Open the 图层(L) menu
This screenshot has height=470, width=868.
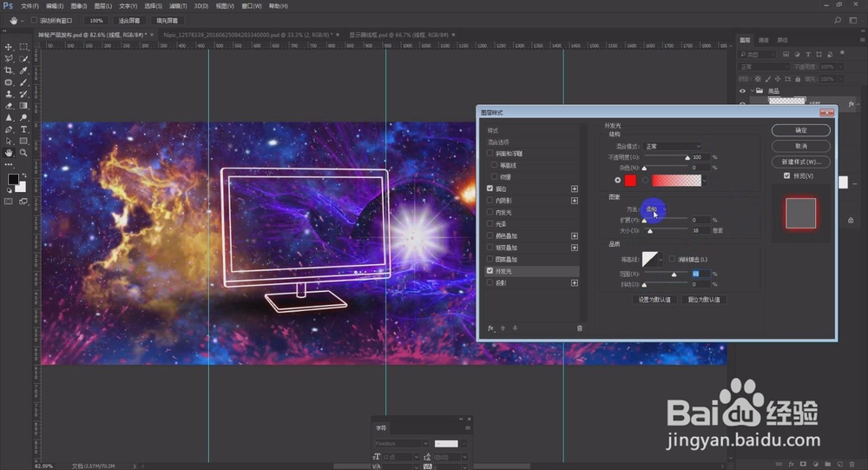coord(103,6)
